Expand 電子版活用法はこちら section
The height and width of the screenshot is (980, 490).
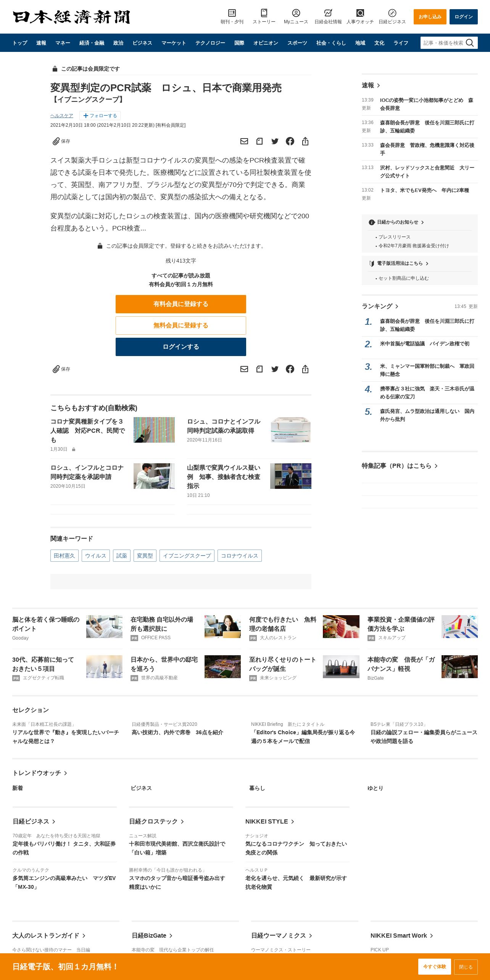coord(399,263)
